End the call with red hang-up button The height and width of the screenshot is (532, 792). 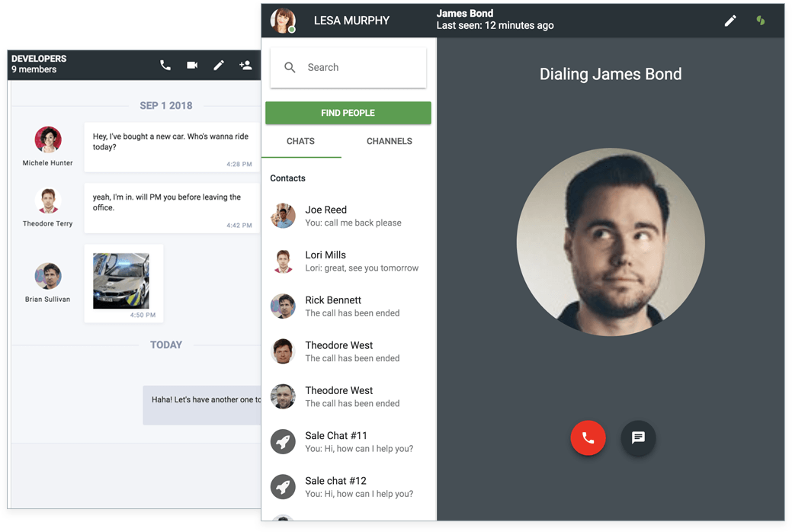point(588,438)
